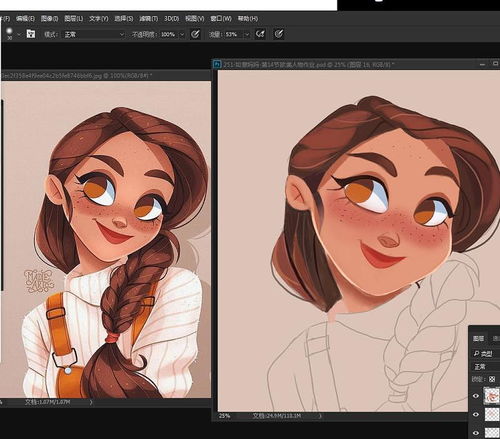Open the 3D(D) menu
This screenshot has height=439, width=500.
171,19
